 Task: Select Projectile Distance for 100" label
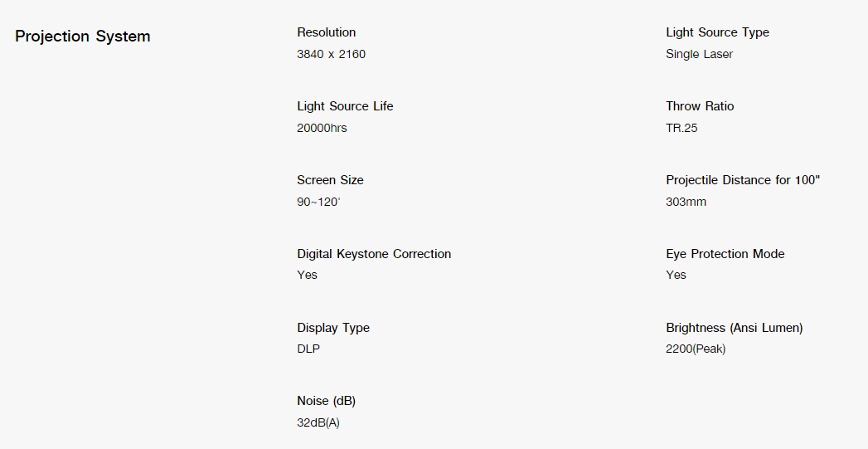[743, 180]
